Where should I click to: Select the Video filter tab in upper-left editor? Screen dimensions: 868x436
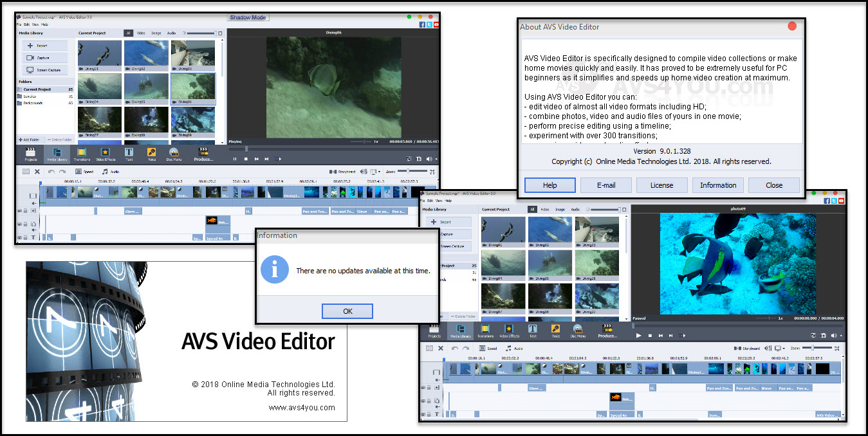[140, 33]
